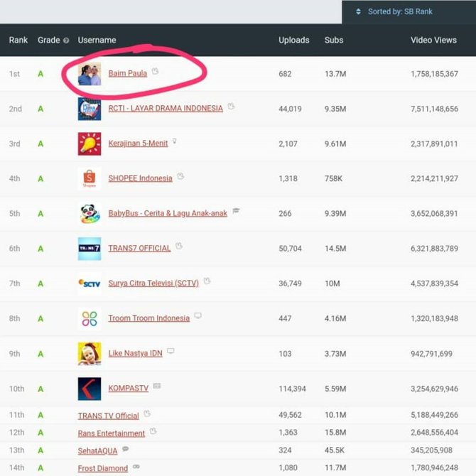Select the 1,780,946,248 views value
The height and width of the screenshot is (476, 476).
[434, 467]
